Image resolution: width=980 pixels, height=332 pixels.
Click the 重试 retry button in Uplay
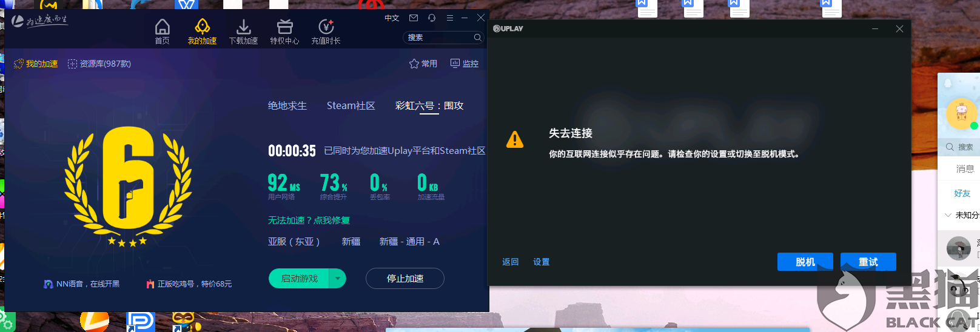(868, 262)
